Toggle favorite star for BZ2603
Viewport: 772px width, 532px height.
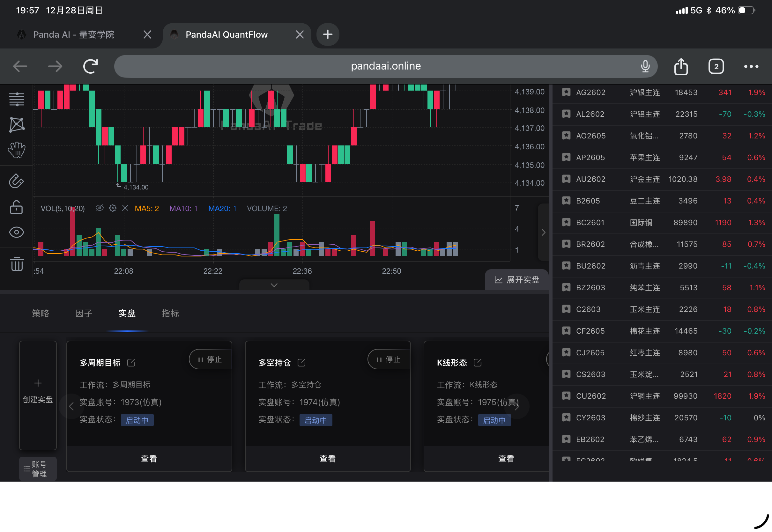[566, 287]
